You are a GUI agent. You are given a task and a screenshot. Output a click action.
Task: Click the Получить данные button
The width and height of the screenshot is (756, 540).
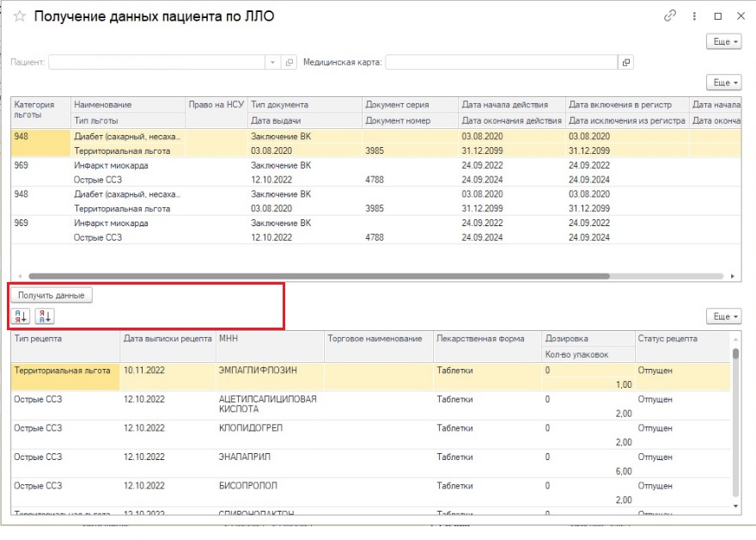tap(52, 295)
